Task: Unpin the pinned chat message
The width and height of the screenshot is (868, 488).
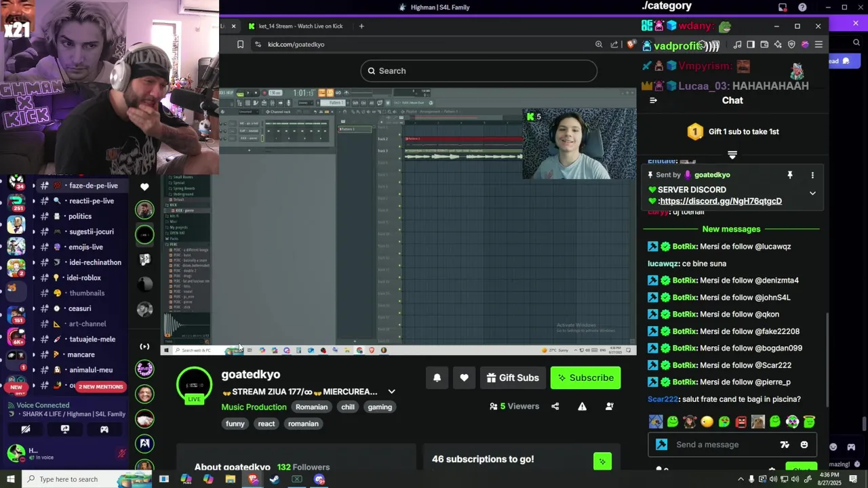Action: coord(789,175)
